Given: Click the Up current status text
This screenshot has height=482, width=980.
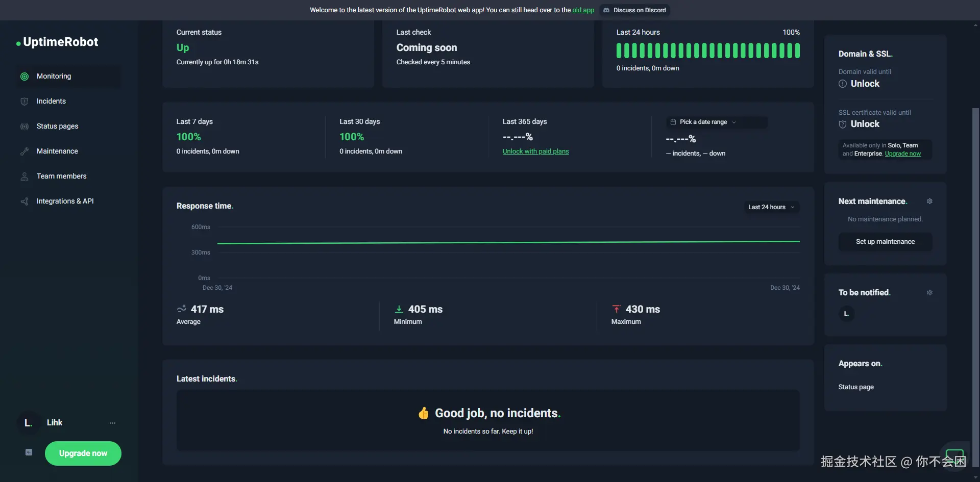Looking at the screenshot, I should 183,47.
